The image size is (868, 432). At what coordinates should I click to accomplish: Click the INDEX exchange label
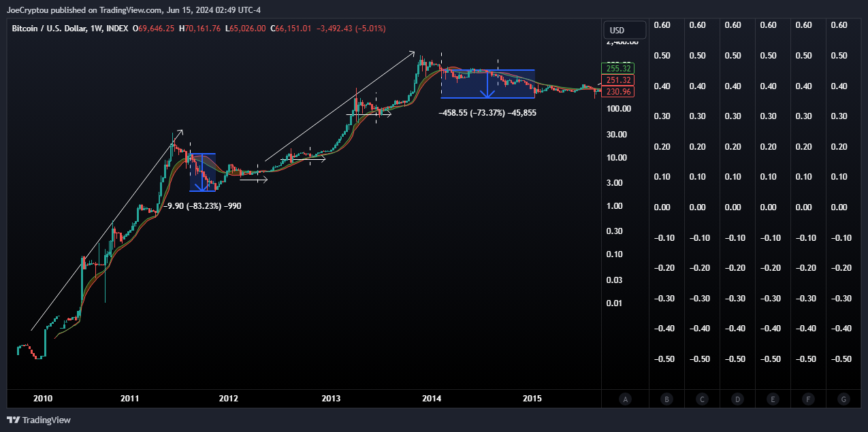tap(118, 29)
